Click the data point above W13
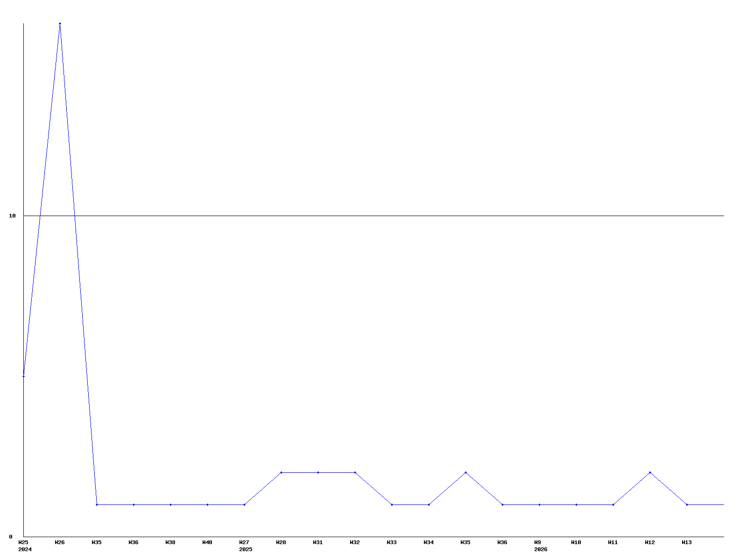Image resolution: width=747 pixels, height=560 pixels. pyautogui.click(x=687, y=504)
